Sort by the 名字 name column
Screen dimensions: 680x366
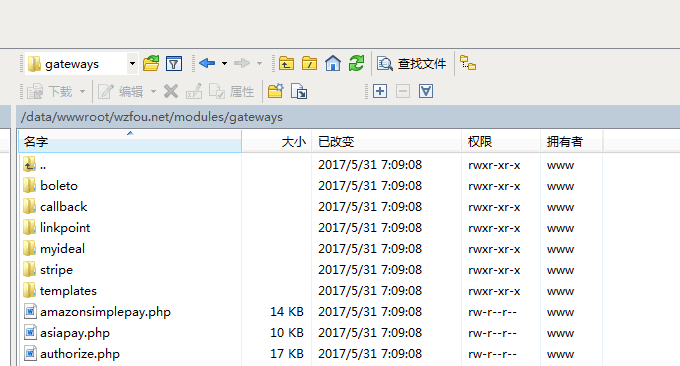point(130,142)
